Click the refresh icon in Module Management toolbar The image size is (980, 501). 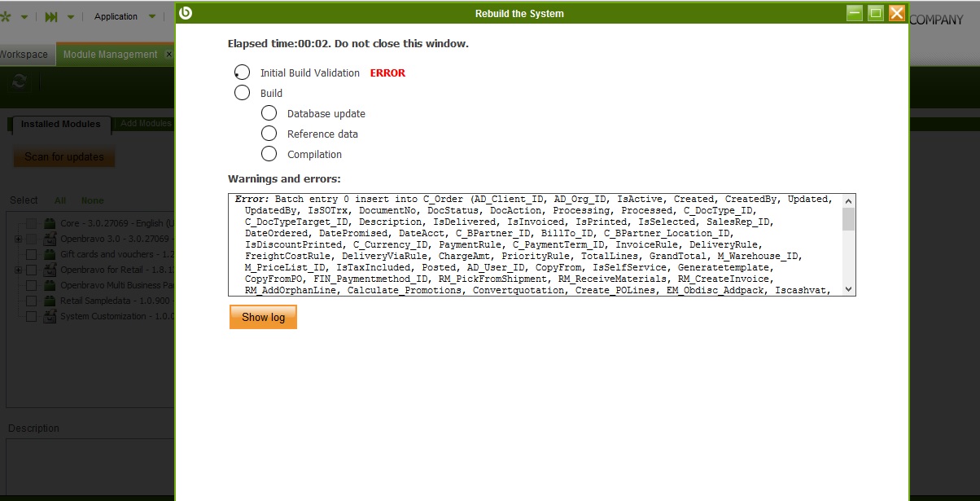click(20, 81)
